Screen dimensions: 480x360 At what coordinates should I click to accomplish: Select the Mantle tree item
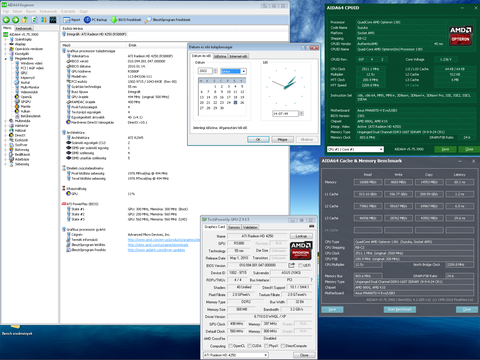23,106
